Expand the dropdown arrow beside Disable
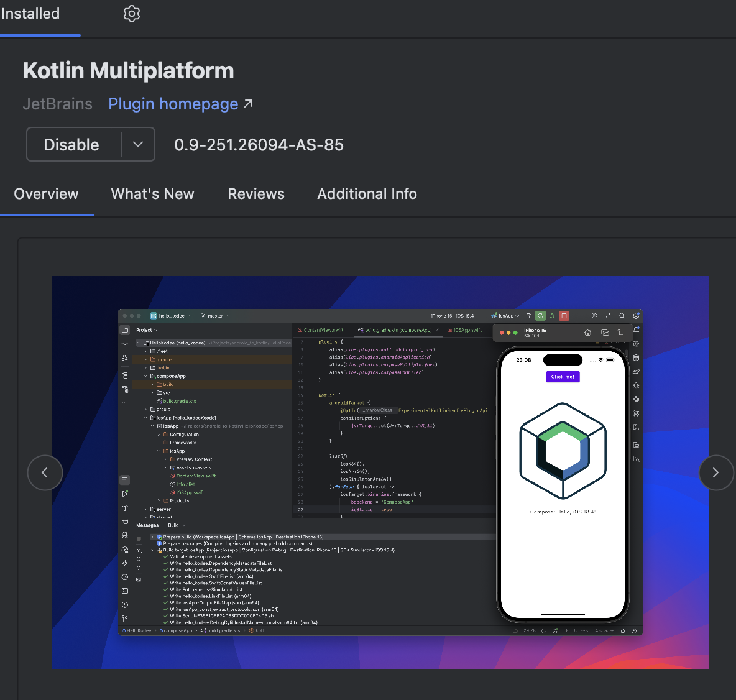 [138, 145]
